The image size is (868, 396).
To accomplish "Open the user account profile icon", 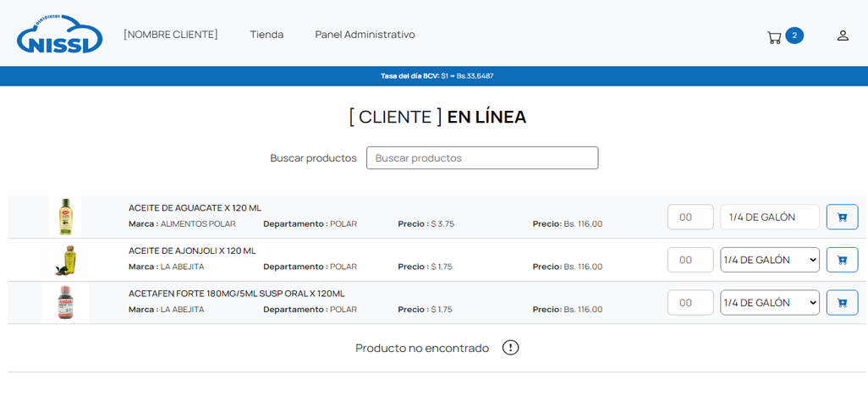I will point(843,36).
